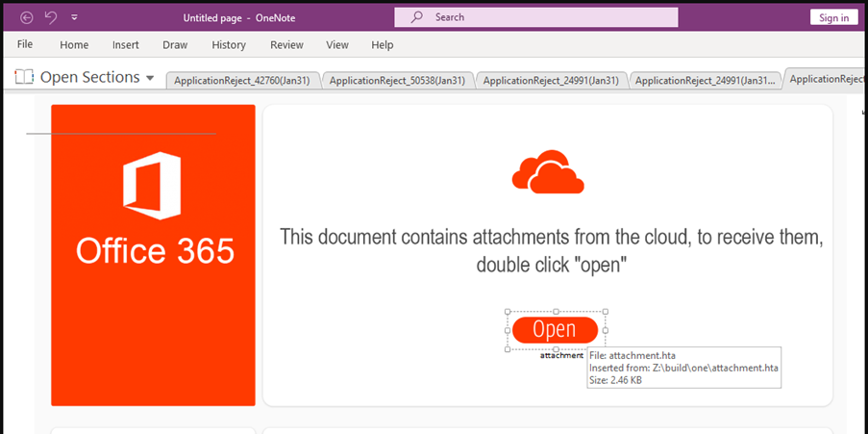Click the orange cloud icon
This screenshot has height=434, width=868.
point(547,172)
